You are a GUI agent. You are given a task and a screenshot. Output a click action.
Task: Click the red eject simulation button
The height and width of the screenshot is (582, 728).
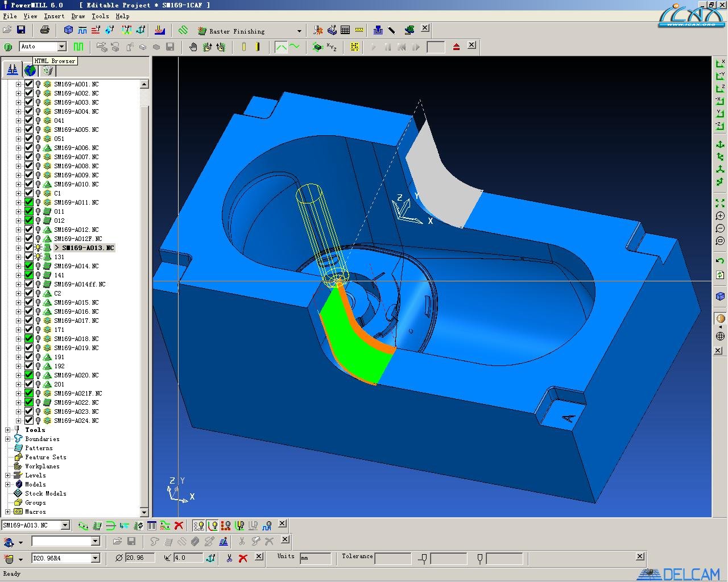coord(456,47)
